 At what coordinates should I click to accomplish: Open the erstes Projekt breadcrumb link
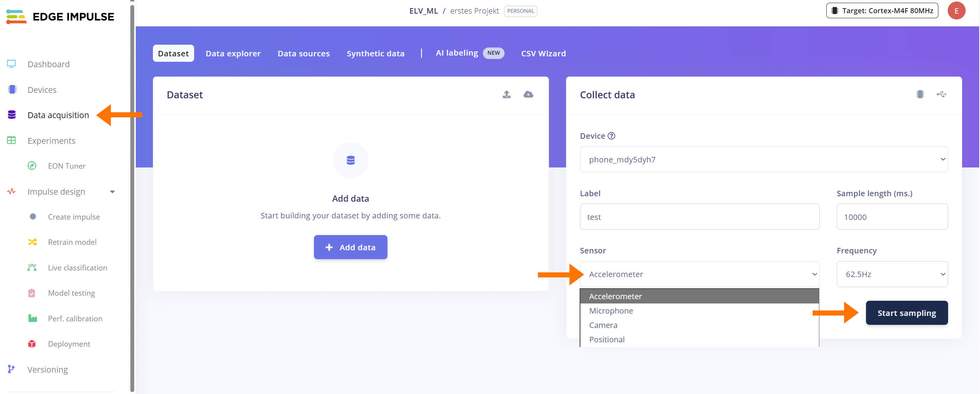pyautogui.click(x=474, y=11)
